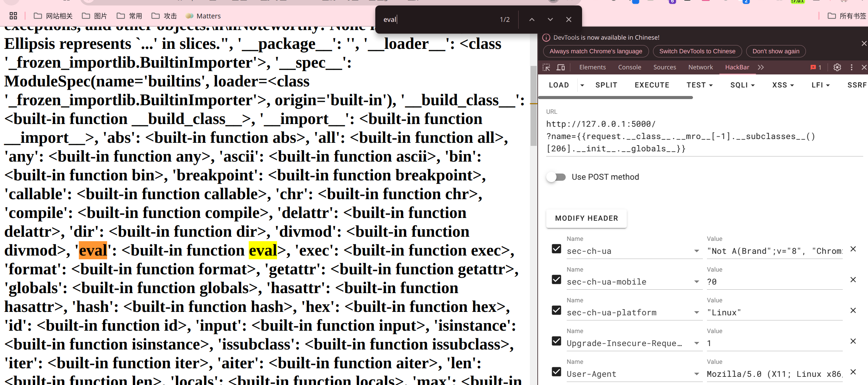Screen dimensions: 868x385
Task: Expand the SQLI dropdown menu
Action: click(x=742, y=85)
